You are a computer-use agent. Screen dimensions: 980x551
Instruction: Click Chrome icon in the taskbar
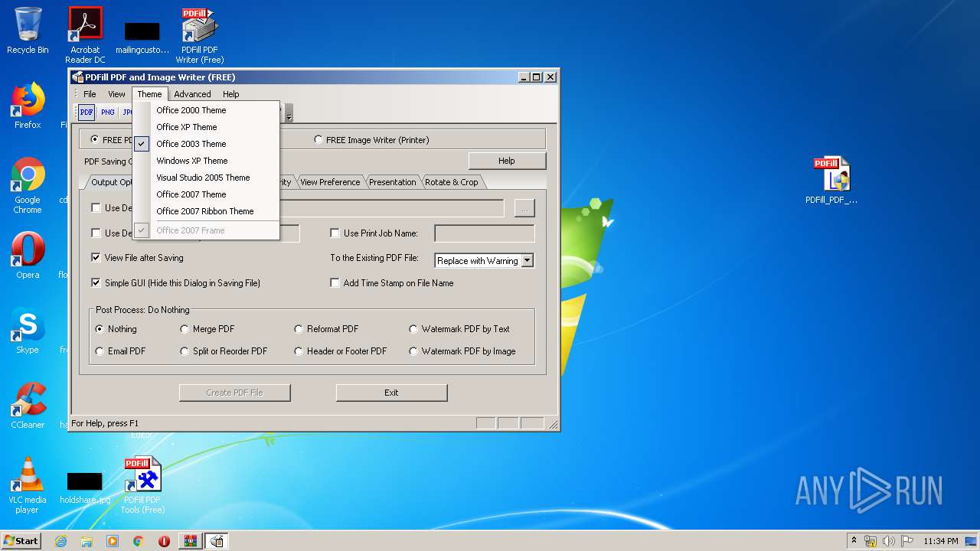[x=139, y=541]
